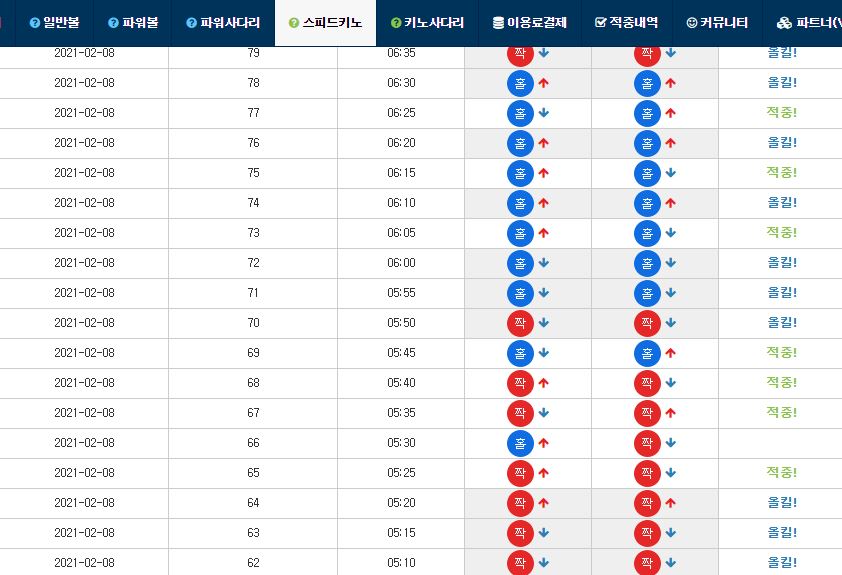Screen dimensions: 842x575
Task: Click first red 짝 badge in round 64
Action: (520, 503)
